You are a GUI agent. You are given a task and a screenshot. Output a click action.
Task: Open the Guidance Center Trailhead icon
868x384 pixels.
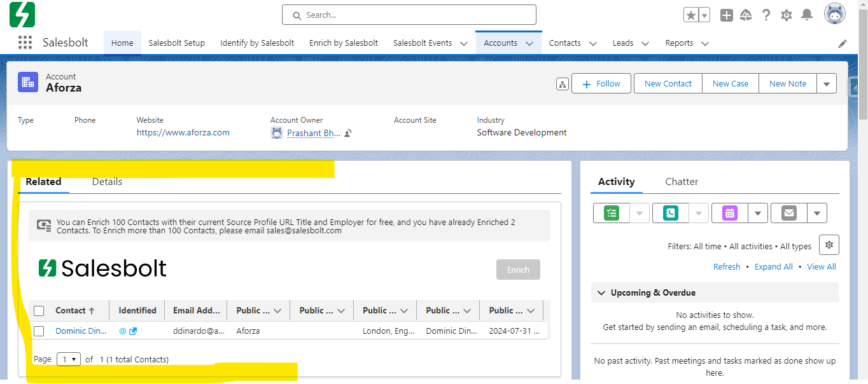click(746, 15)
